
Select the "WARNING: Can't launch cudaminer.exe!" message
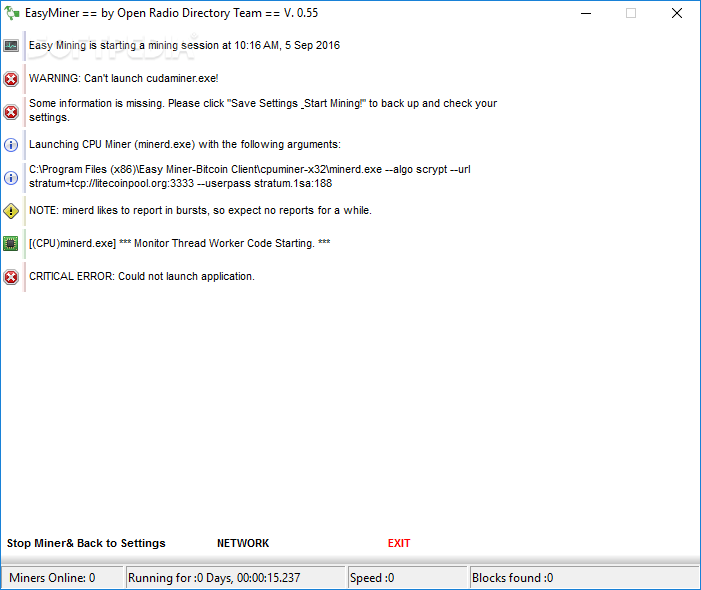point(123,78)
